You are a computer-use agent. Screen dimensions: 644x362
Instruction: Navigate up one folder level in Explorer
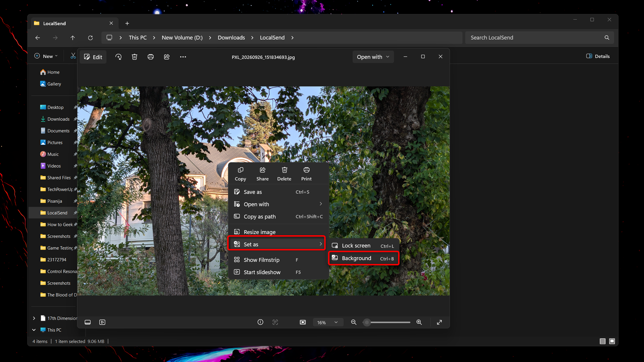point(73,38)
